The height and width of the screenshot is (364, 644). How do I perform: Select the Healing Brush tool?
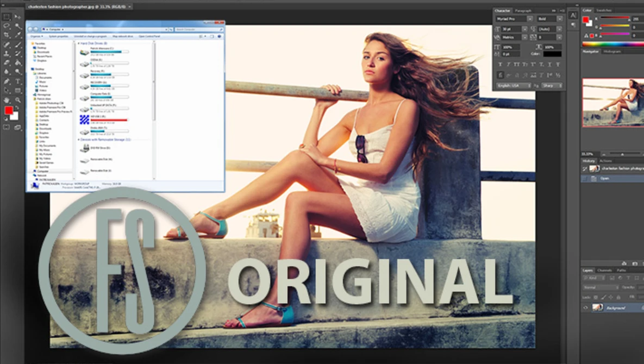click(x=7, y=45)
